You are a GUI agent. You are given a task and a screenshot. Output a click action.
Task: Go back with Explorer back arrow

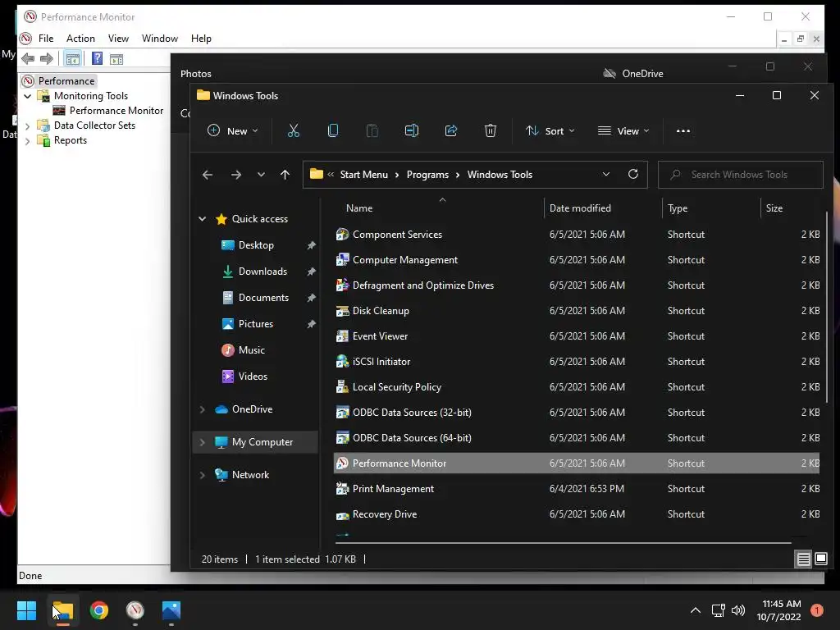[x=208, y=175]
